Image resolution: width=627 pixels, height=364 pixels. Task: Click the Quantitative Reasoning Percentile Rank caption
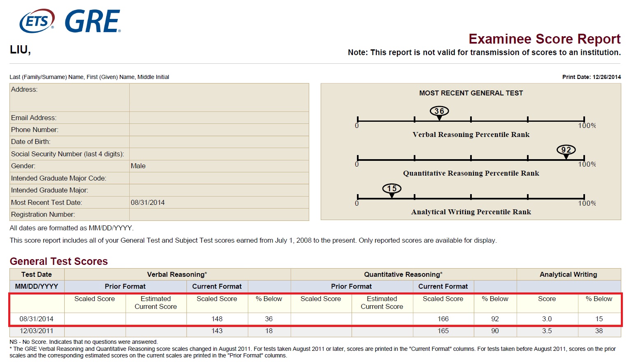pyautogui.click(x=471, y=173)
